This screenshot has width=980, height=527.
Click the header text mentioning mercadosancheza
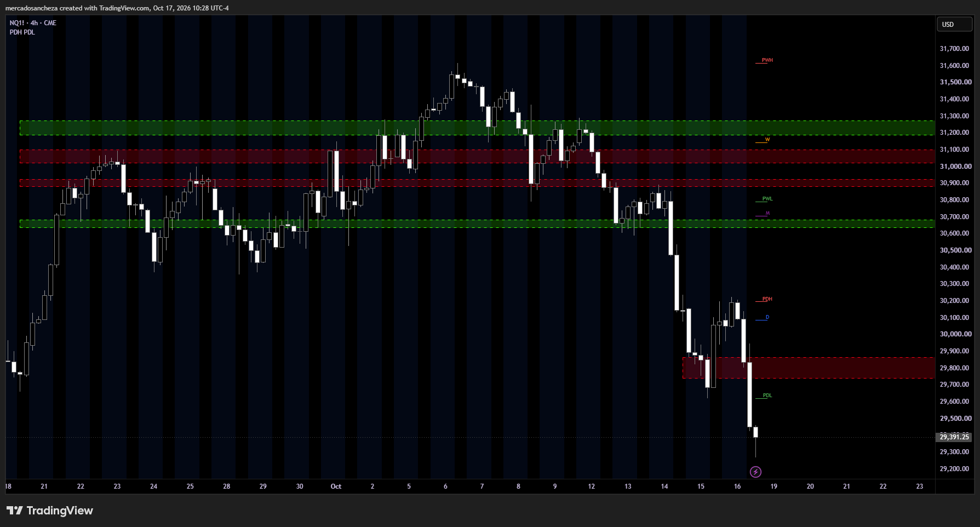click(117, 8)
